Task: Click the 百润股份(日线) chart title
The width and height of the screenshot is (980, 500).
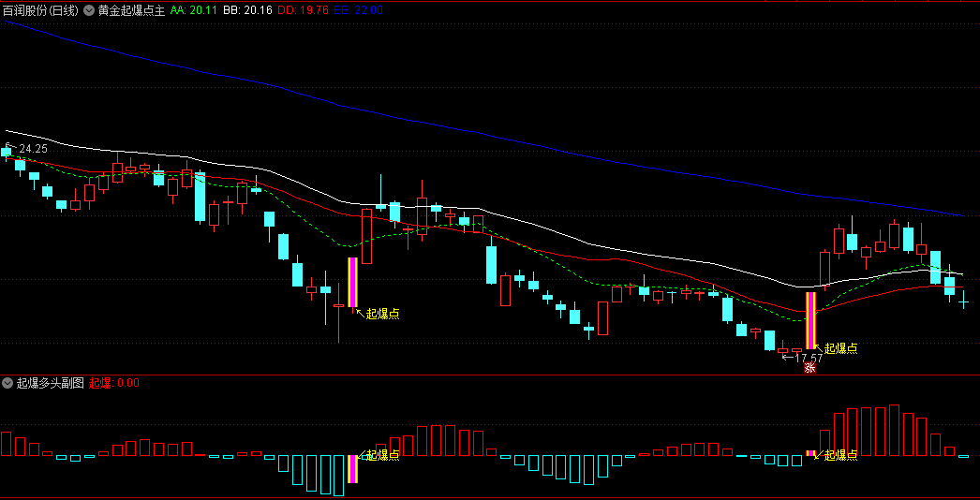Action: (x=40, y=10)
